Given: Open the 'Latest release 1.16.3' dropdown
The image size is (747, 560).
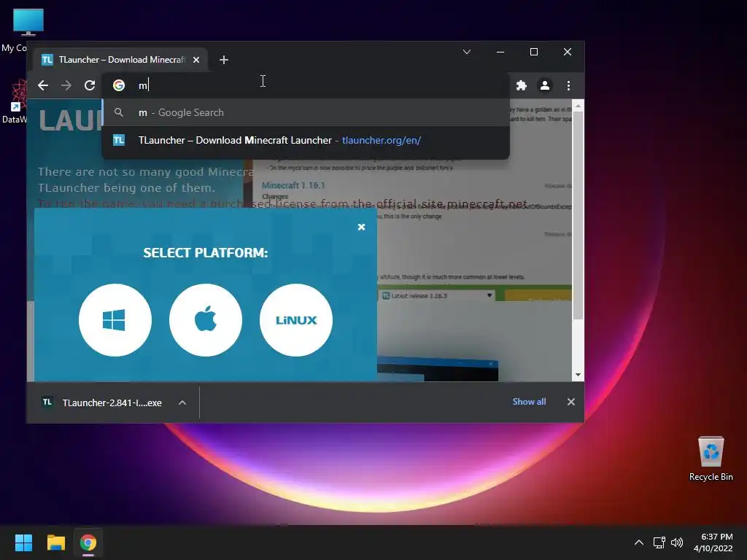Looking at the screenshot, I should click(437, 296).
